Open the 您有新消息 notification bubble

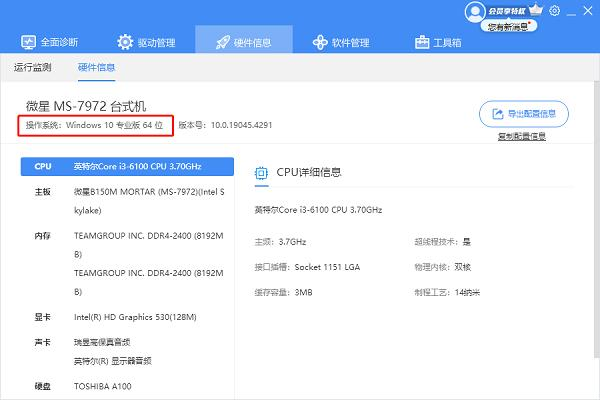coord(509,26)
